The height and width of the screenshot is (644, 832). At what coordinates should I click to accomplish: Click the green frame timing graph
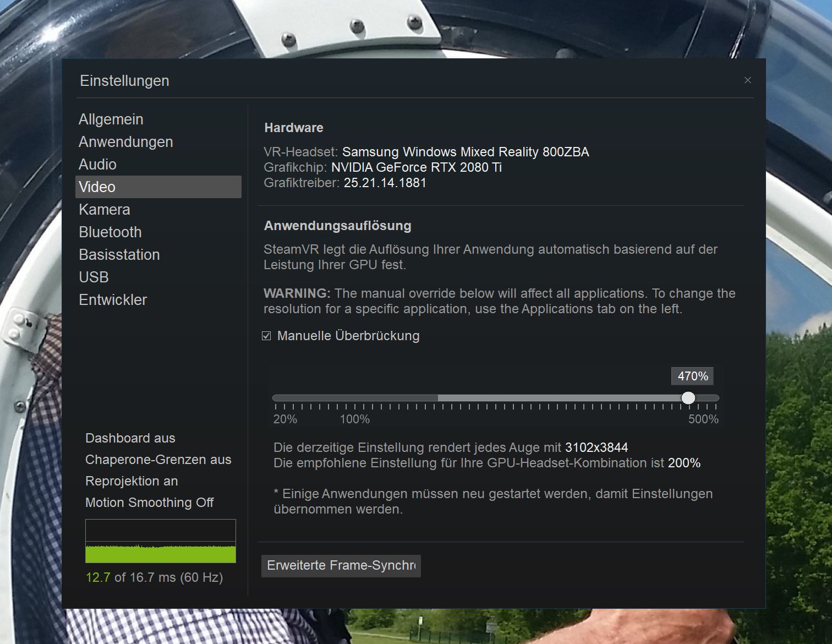pos(161,541)
